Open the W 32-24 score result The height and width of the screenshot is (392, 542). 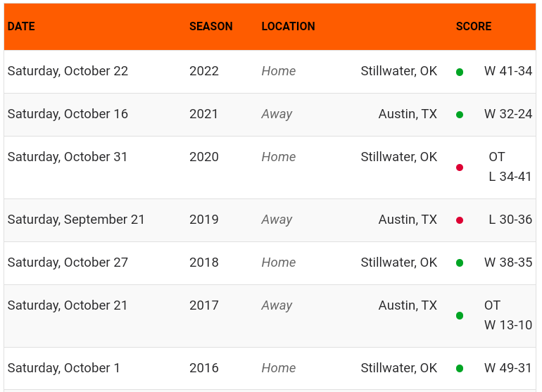508,114
